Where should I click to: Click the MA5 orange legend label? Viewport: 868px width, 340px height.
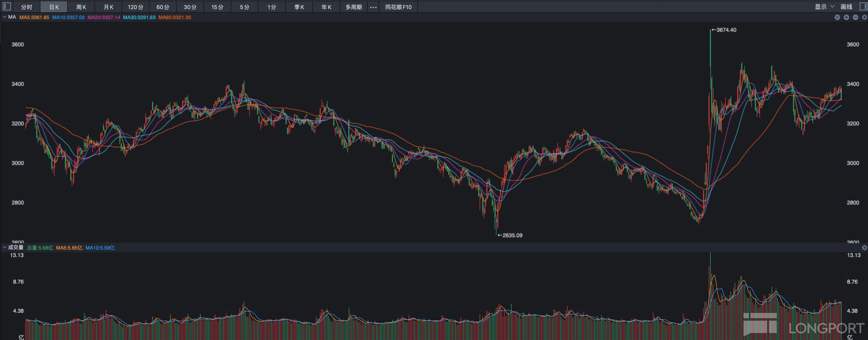pos(34,17)
